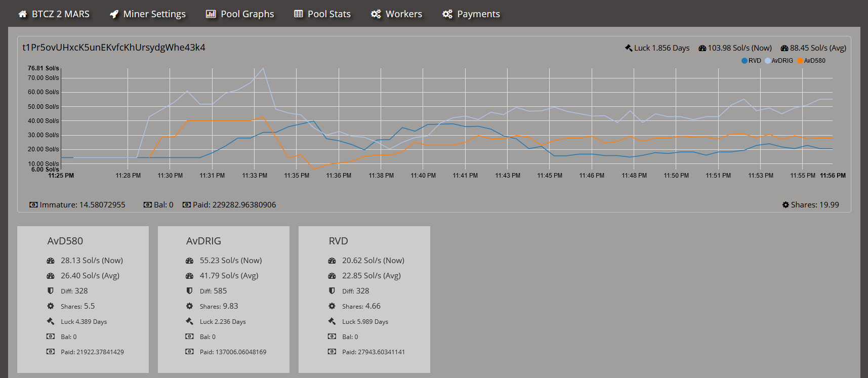Click the gears icon beside Workers
This screenshot has width=868, height=378.
pyautogui.click(x=376, y=14)
